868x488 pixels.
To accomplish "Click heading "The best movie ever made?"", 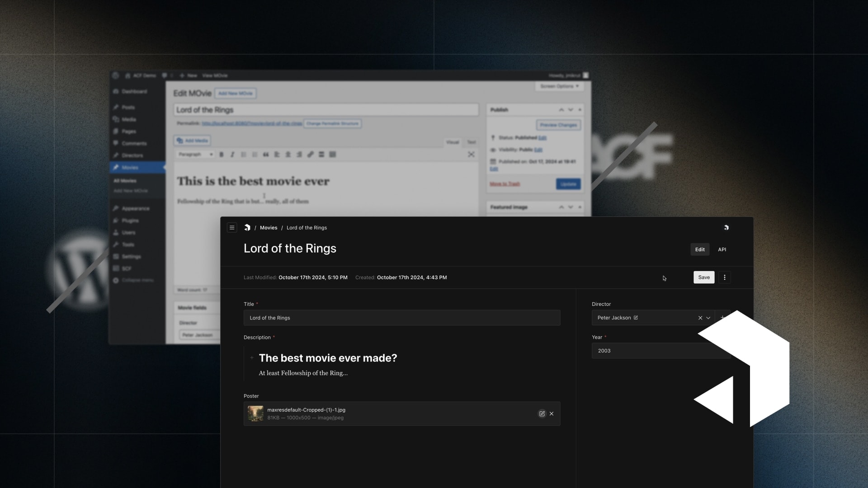I will tap(328, 358).
